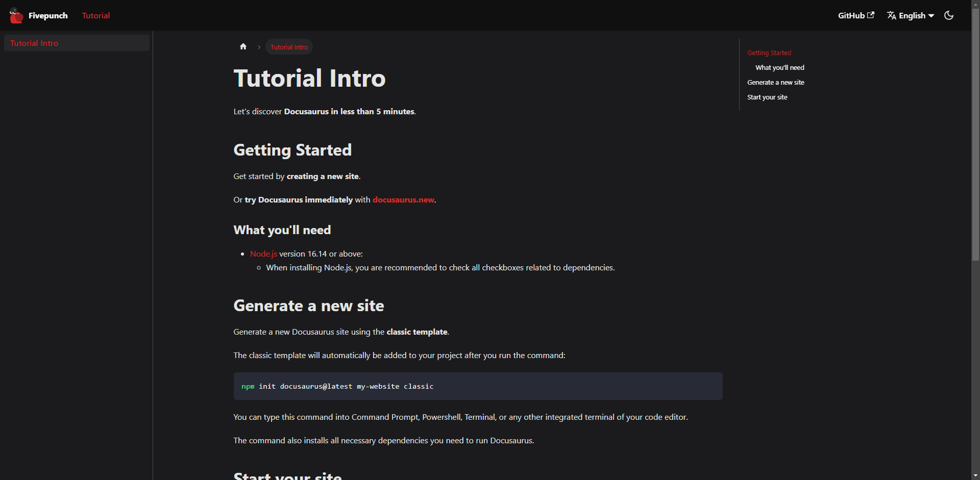Click the page vertical scrollbar thumb
Viewport: 980px width, 480px height.
975,135
